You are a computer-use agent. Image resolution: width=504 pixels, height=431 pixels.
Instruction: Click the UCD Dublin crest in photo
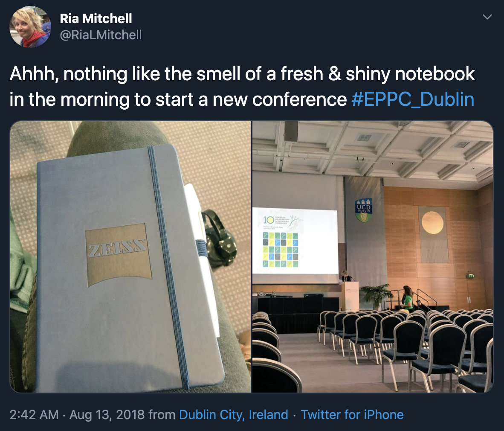[363, 210]
